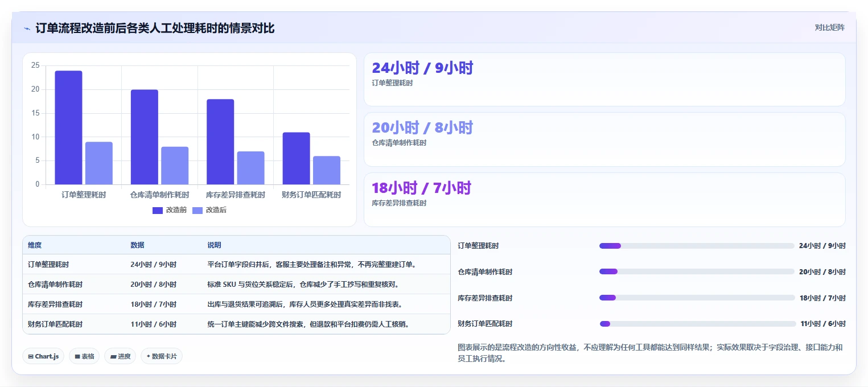This screenshot has width=868, height=387.
Task: Toggle the 改造后 legend swatch
Action: pyautogui.click(x=198, y=210)
